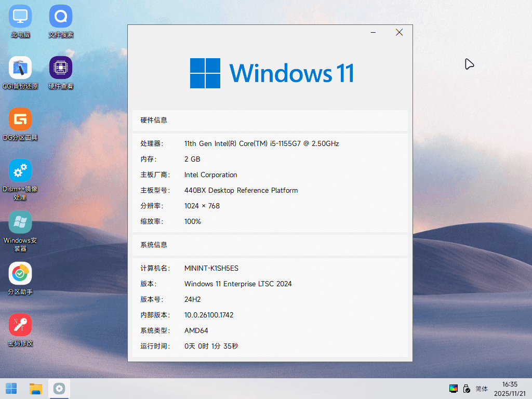This screenshot has width=532, height=399.
Task: Click the DG分区工具 icon
Action: 20,124
